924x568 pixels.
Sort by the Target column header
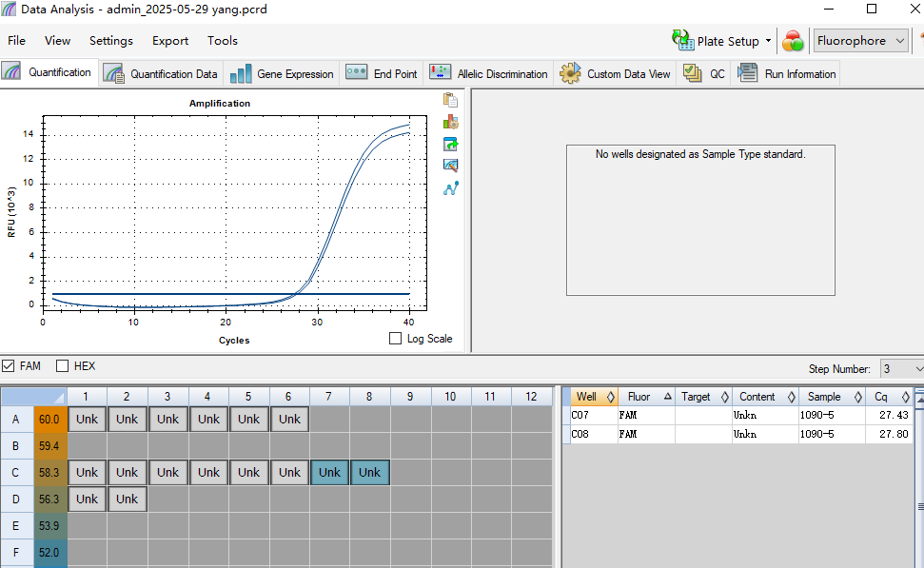pos(703,397)
